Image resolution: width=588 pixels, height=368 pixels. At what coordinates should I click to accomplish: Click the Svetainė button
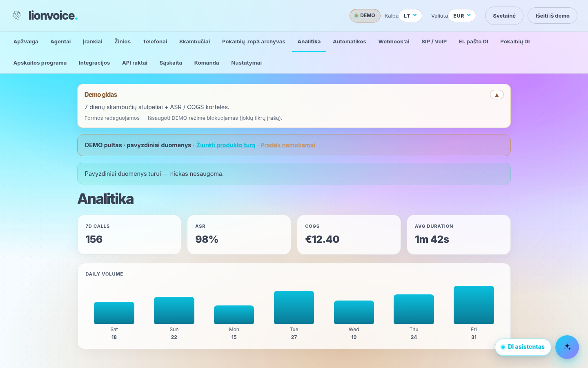click(504, 16)
